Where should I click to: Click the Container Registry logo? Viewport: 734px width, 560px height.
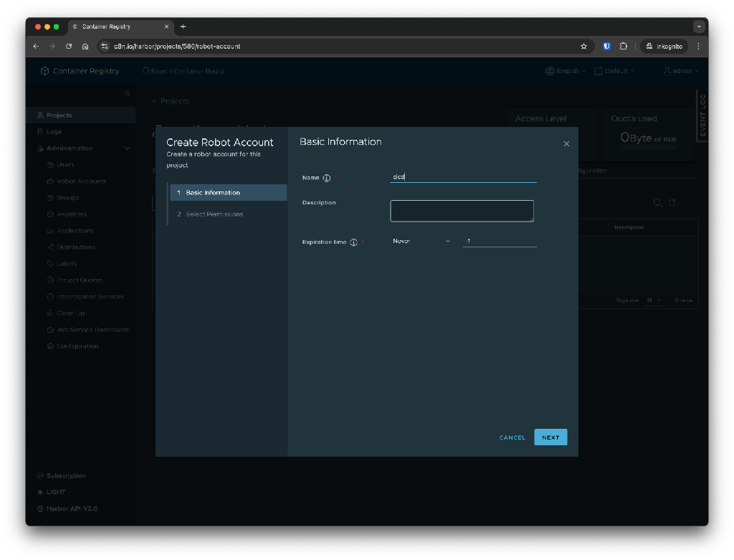(80, 71)
